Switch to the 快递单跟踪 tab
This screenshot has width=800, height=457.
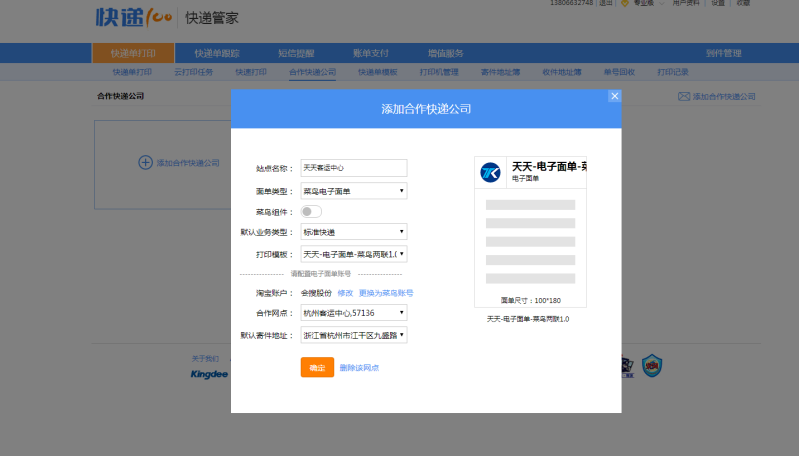(217, 53)
